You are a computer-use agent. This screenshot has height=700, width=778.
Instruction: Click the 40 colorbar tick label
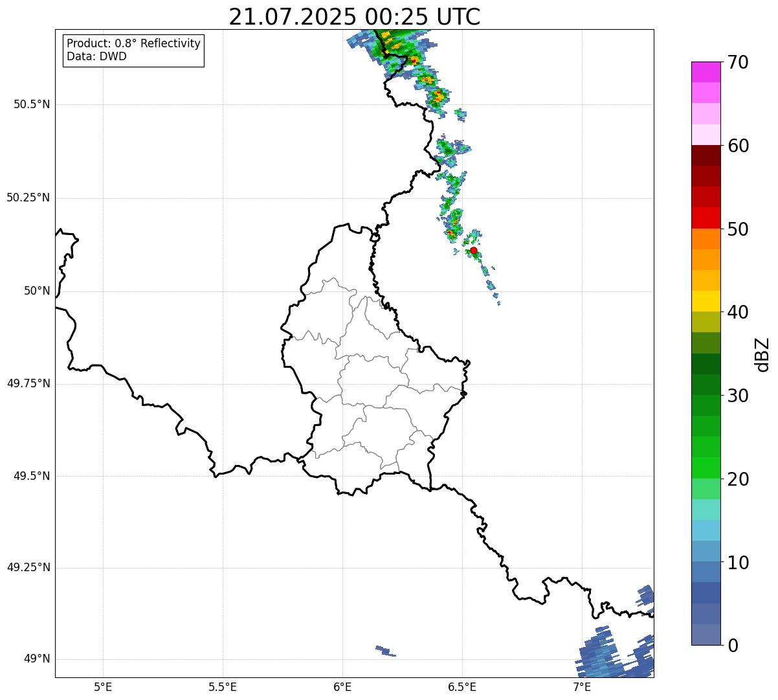pos(738,312)
